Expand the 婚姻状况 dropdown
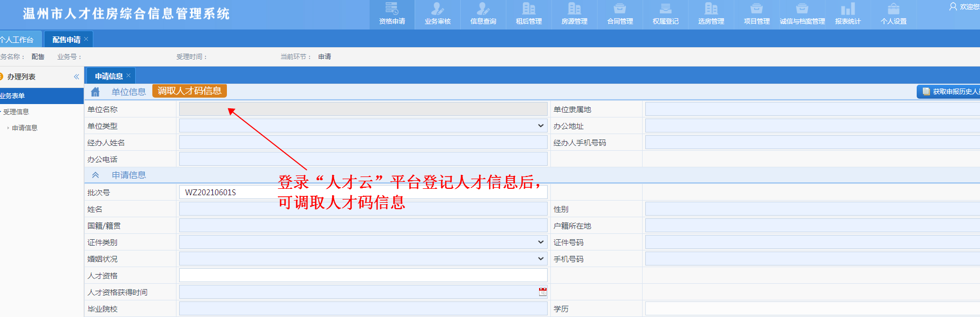This screenshot has width=980, height=317. pos(540,259)
